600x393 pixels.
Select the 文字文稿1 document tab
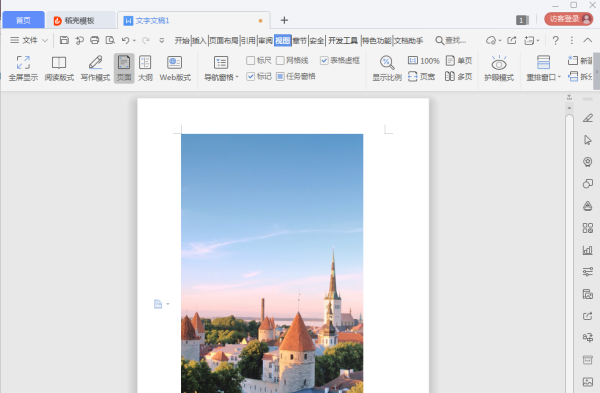(193, 21)
